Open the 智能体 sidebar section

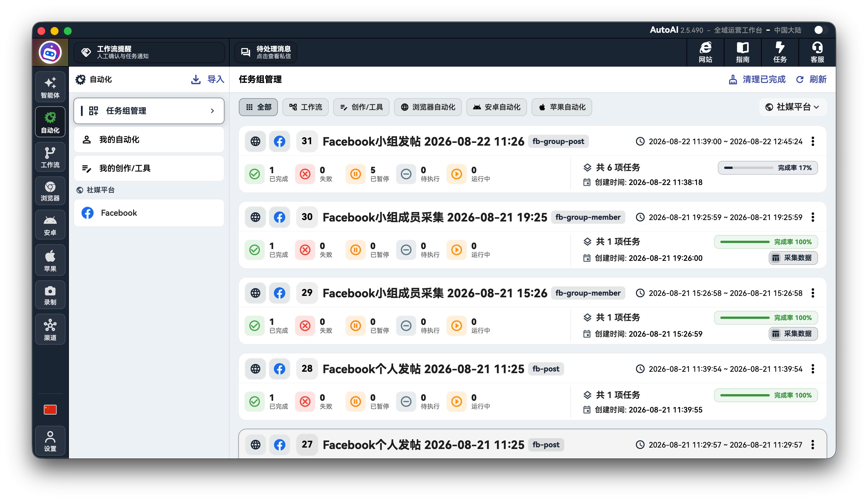point(50,87)
